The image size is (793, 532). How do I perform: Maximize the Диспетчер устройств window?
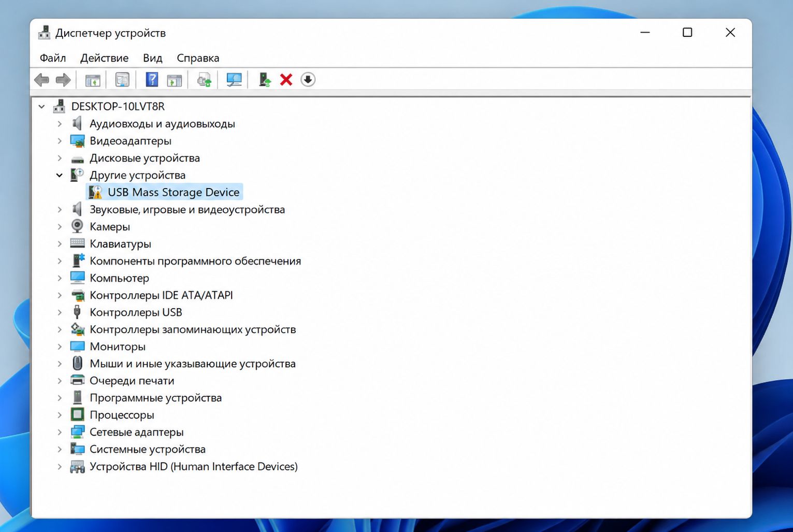click(x=687, y=32)
